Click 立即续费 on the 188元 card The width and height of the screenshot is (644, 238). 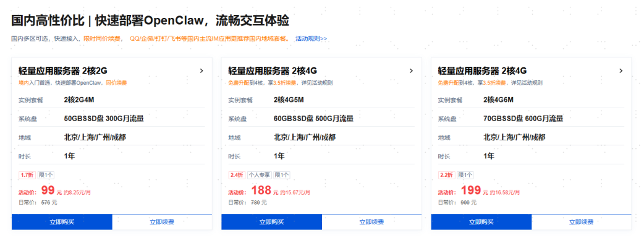pyautogui.click(x=371, y=222)
